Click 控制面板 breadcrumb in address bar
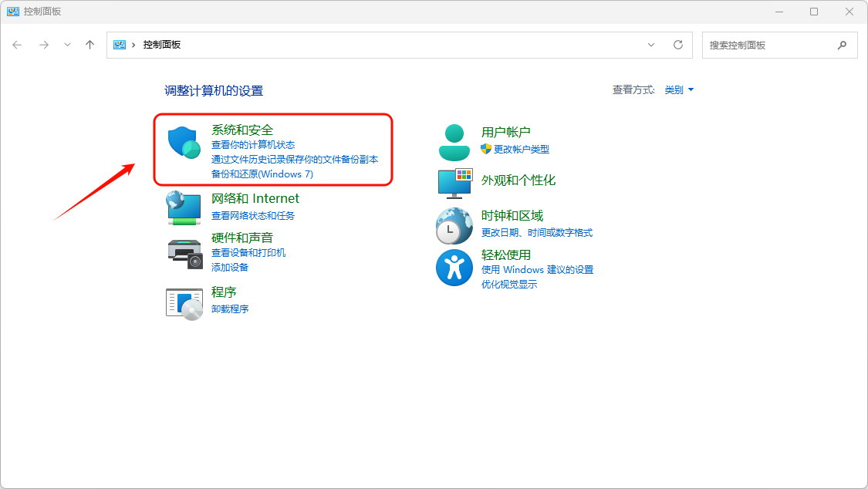Screen dimensions: 868x489 click(x=162, y=45)
